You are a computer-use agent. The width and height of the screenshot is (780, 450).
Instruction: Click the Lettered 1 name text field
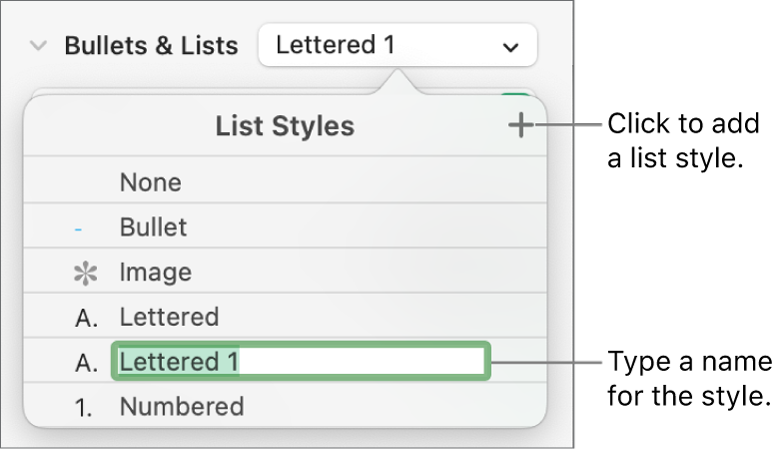click(300, 362)
